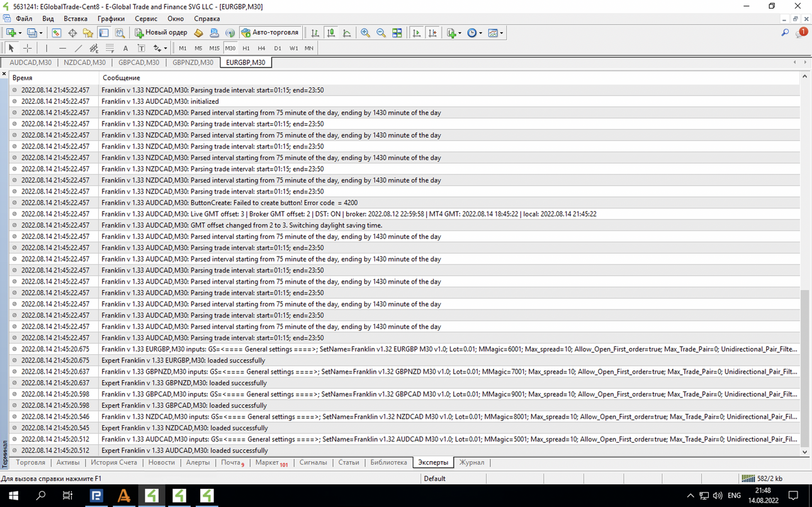This screenshot has width=812, height=507.
Task: Select the crosshair tool
Action: (27, 48)
